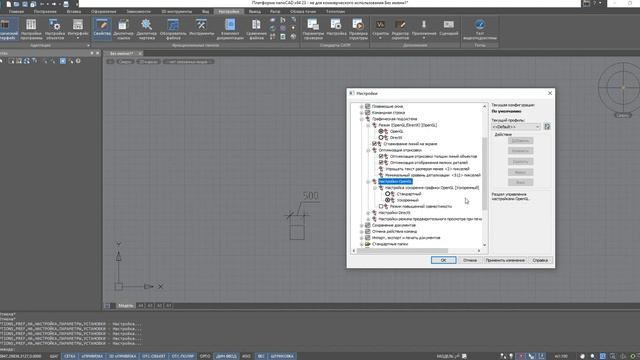Image resolution: width=640 pixels, height=360 pixels.
Task: Click the print icon in the quick access toolbar
Action: (x=66, y=4)
